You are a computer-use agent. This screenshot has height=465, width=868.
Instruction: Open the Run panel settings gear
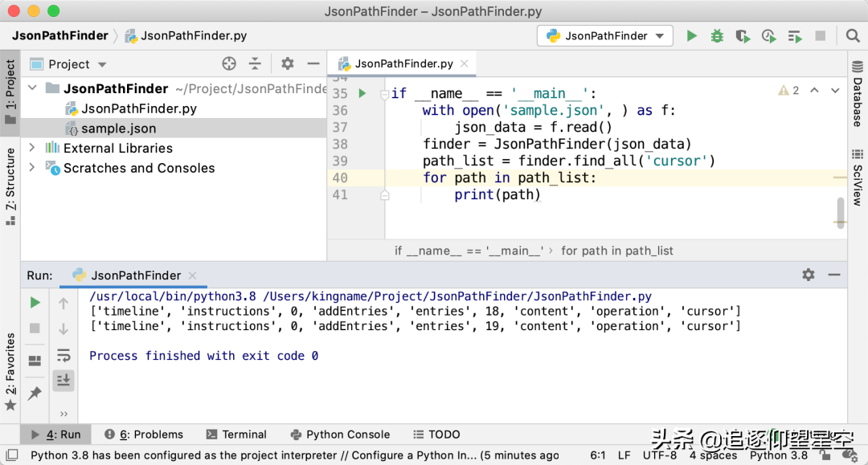[x=809, y=274]
